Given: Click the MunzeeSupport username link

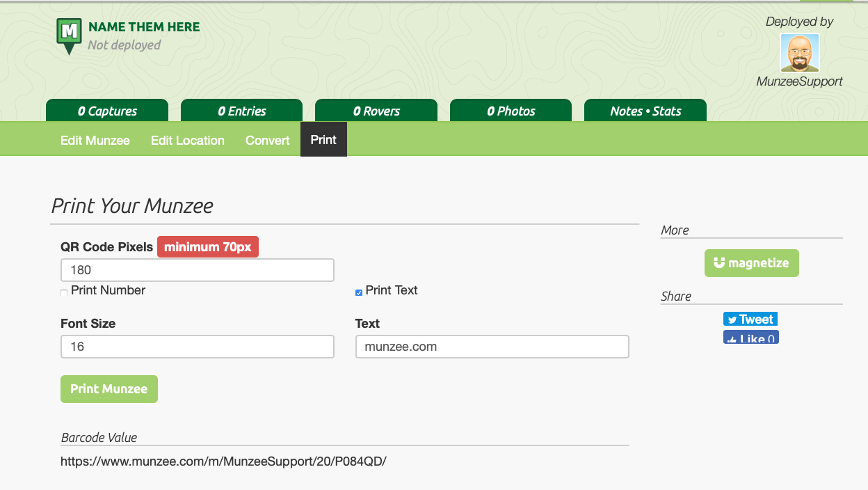Looking at the screenshot, I should pyautogui.click(x=800, y=81).
